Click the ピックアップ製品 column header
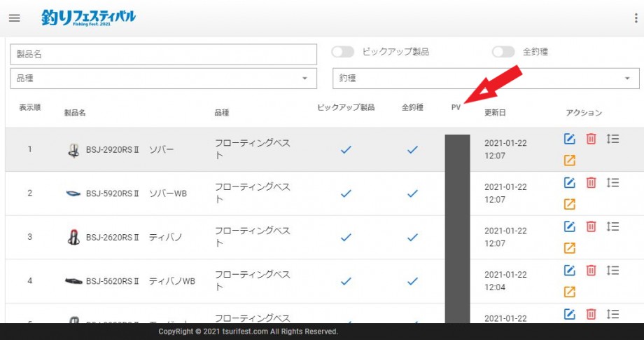 [x=346, y=108]
